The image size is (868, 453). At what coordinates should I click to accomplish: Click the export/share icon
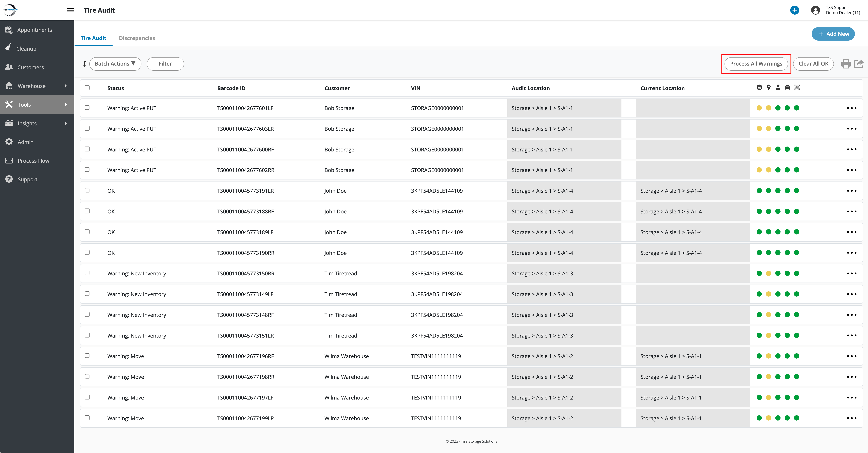click(859, 64)
